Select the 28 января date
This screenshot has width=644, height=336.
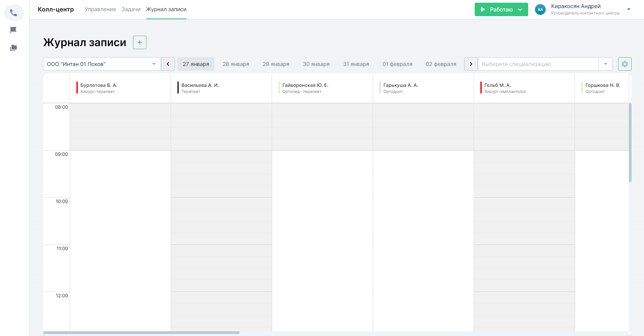236,64
